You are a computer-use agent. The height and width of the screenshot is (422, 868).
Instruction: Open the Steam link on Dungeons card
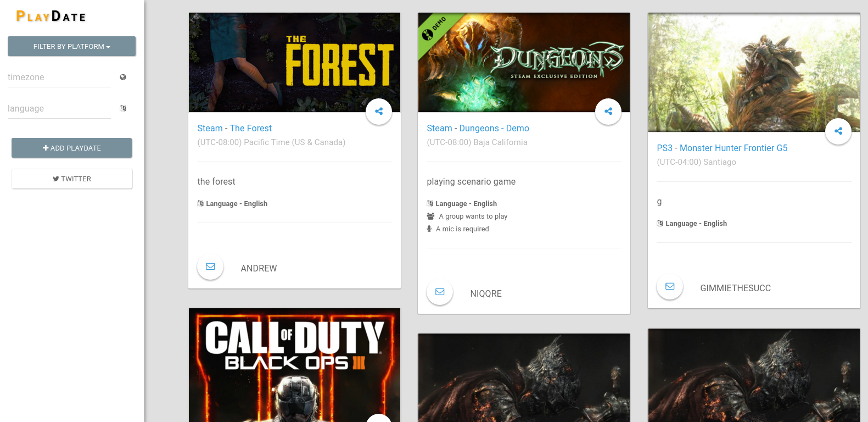[439, 128]
